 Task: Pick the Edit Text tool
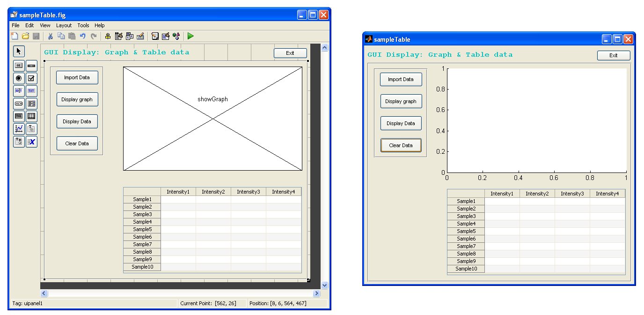point(18,91)
